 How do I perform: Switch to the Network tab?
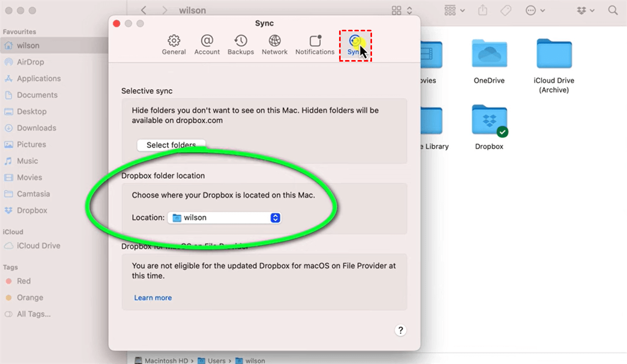pyautogui.click(x=275, y=45)
